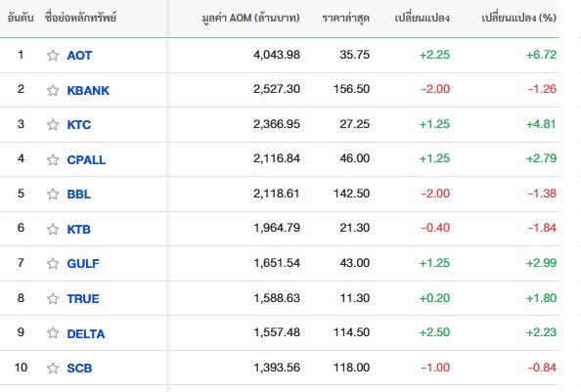The height and width of the screenshot is (392, 581).
Task: Sort by ราคาล่าสุด column header
Action: coord(345,18)
